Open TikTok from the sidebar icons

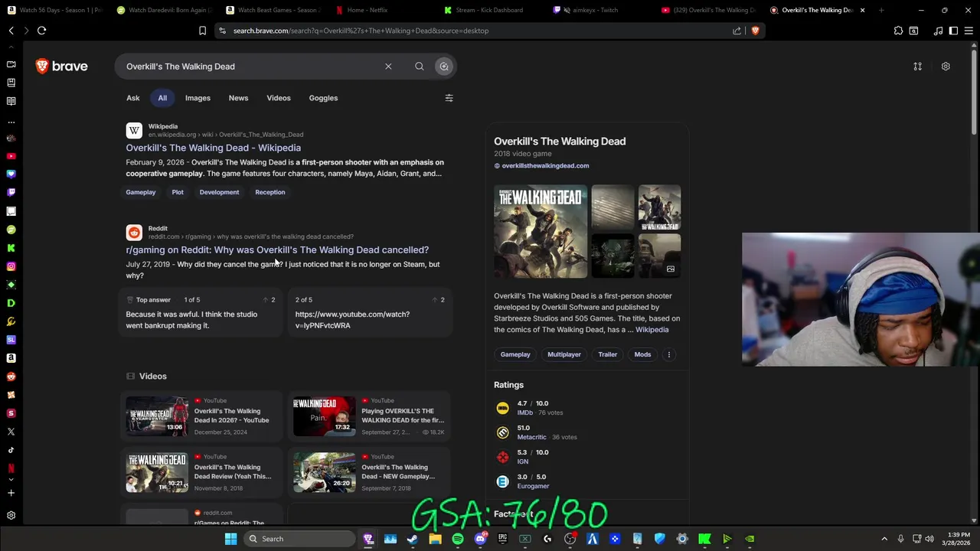pyautogui.click(x=11, y=450)
